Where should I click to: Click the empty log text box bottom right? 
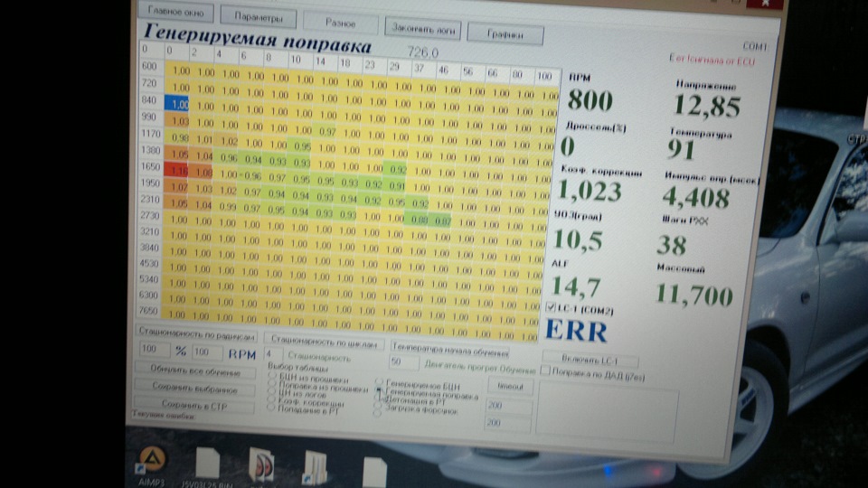[606, 414]
